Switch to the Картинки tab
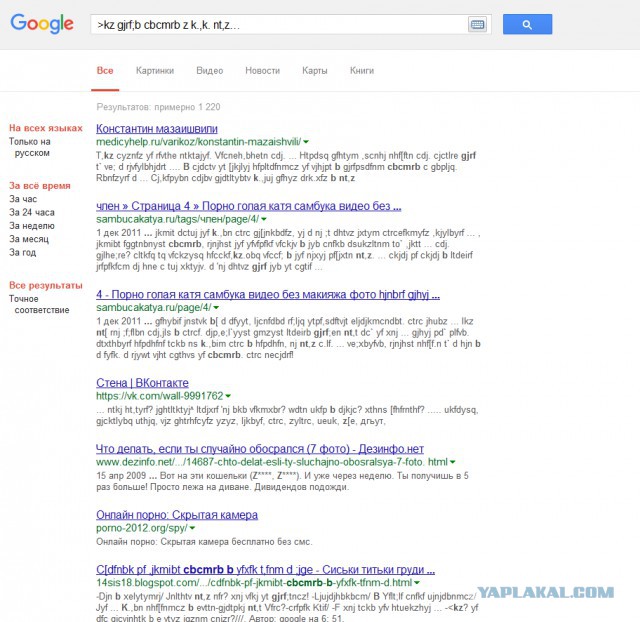The width and height of the screenshot is (640, 622). tap(155, 71)
